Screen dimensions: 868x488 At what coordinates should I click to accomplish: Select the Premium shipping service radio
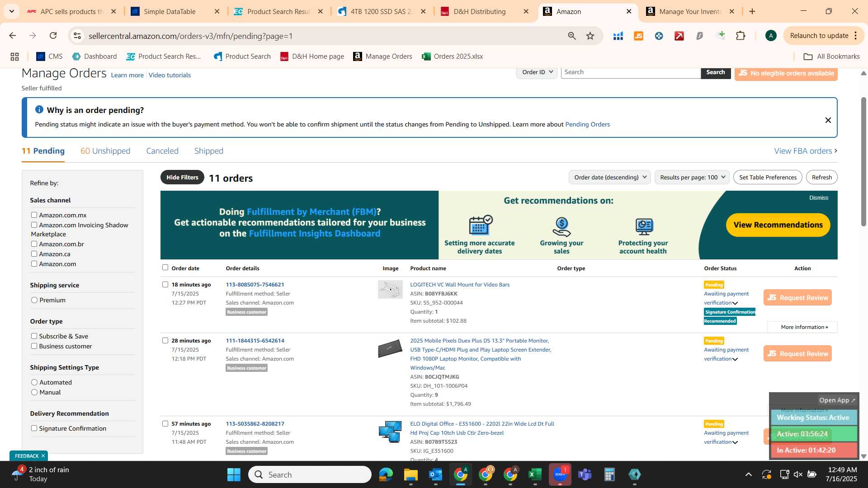[34, 300]
